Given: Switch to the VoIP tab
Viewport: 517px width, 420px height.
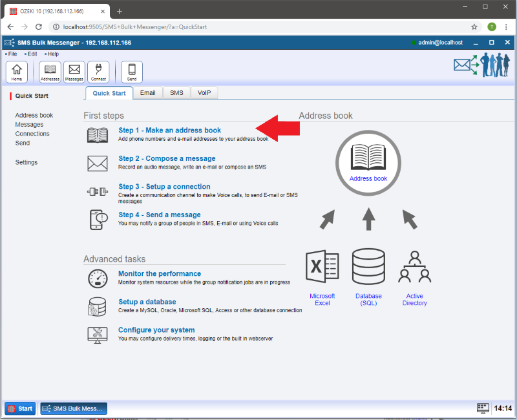Looking at the screenshot, I should point(204,93).
